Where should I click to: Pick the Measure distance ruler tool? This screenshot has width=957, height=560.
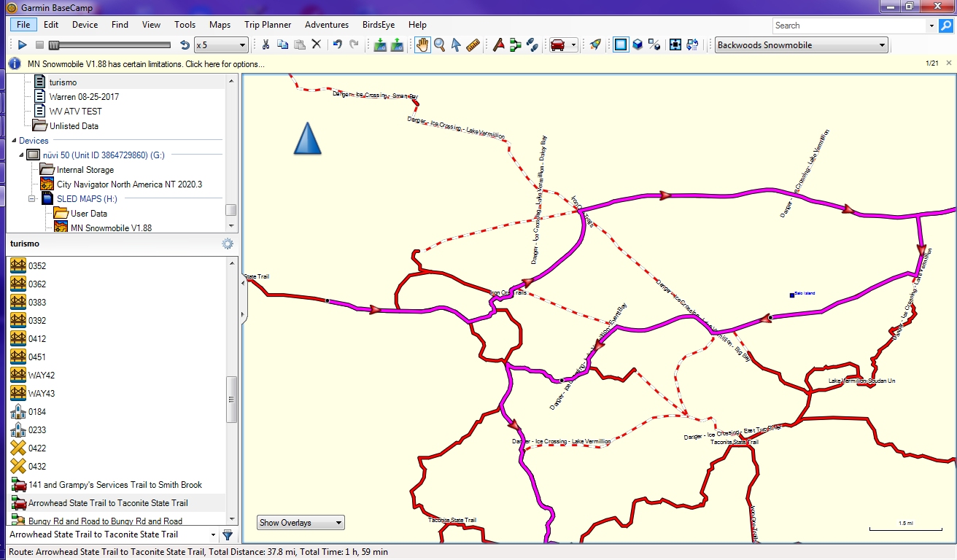(472, 44)
